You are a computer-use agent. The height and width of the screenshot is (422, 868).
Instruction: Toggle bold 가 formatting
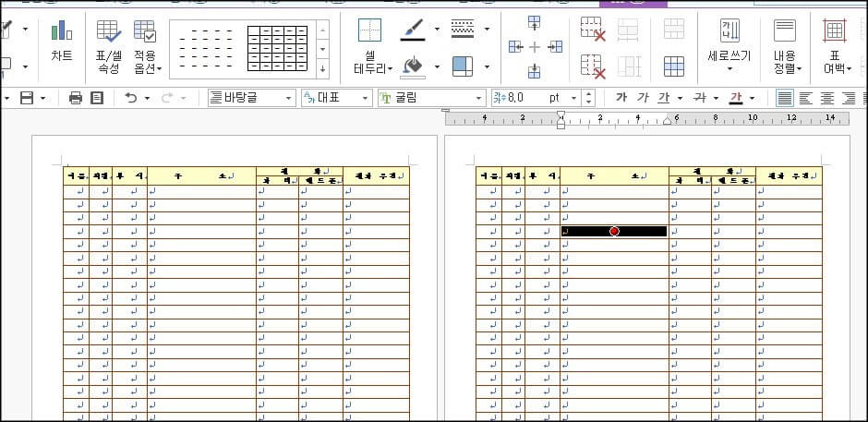[621, 98]
